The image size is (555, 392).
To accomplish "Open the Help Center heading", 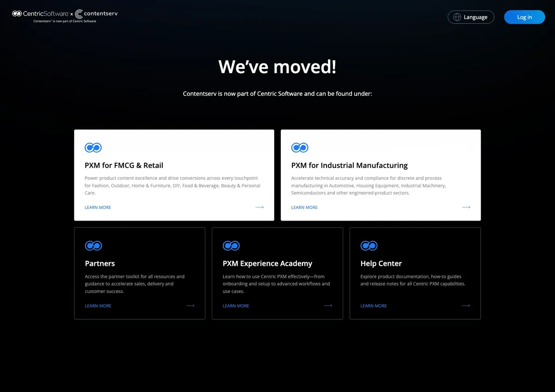I will tap(381, 263).
